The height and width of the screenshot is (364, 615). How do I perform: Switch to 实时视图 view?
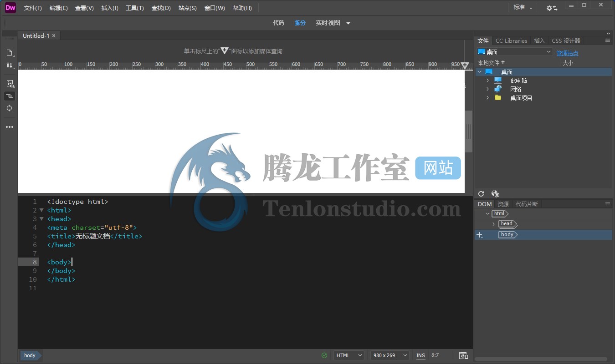[x=328, y=23]
